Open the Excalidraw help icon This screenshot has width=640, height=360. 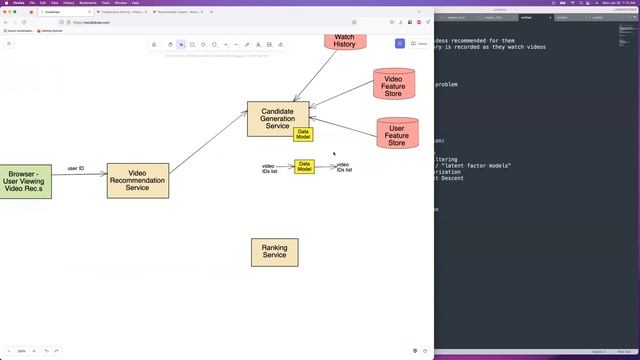425,351
